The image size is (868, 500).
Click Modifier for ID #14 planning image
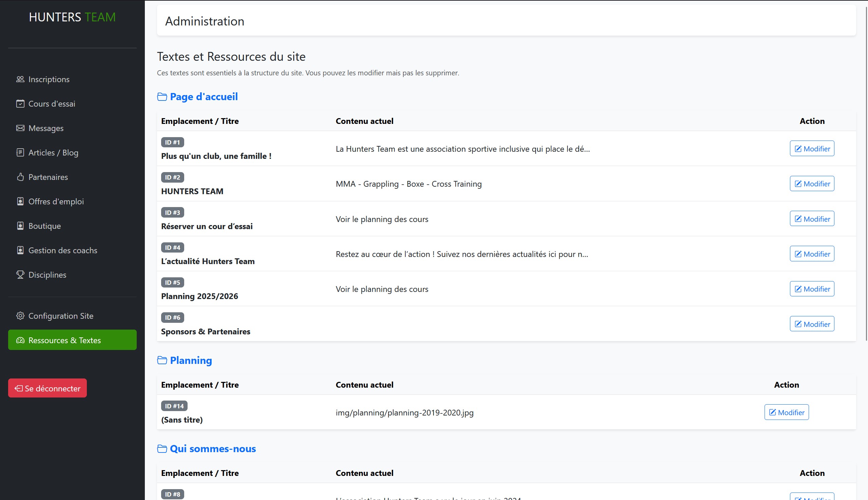click(x=786, y=412)
